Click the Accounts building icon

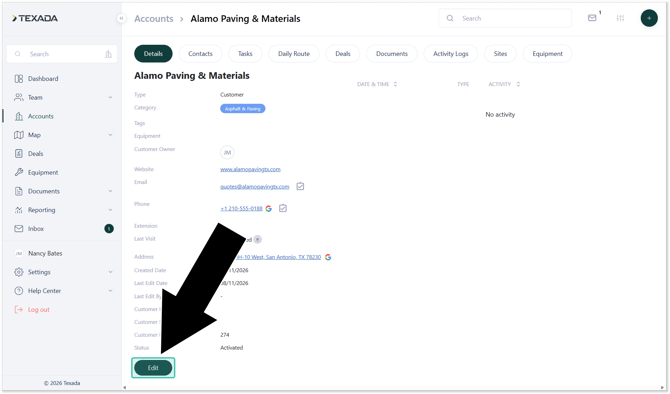(x=19, y=116)
